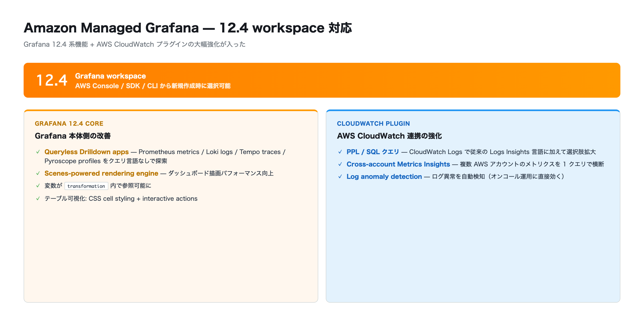Screen dimensions: 644x322
Task: Click the text ダッシュボード描画パフォーマンス向上
Action: click(221, 173)
